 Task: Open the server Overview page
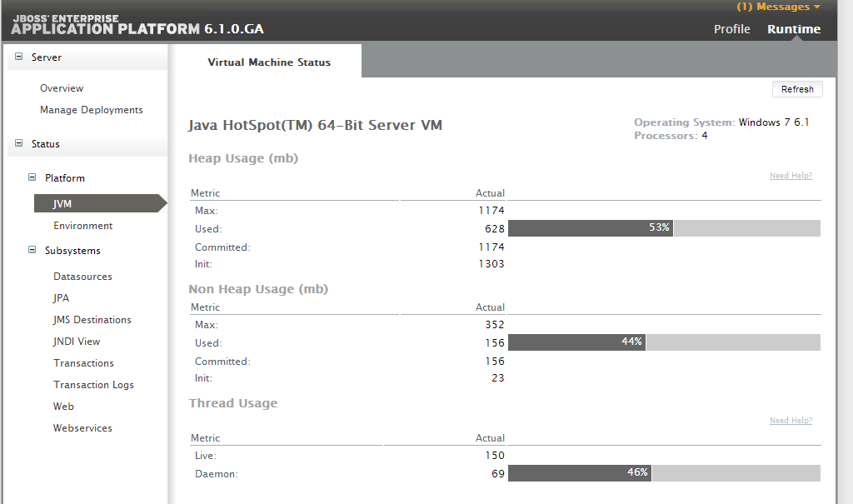tap(62, 88)
